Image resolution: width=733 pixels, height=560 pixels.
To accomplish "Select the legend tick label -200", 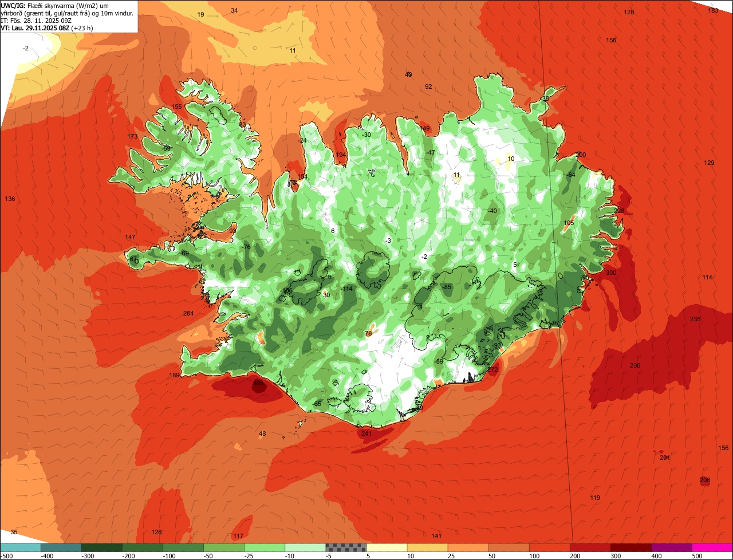I will tap(129, 555).
